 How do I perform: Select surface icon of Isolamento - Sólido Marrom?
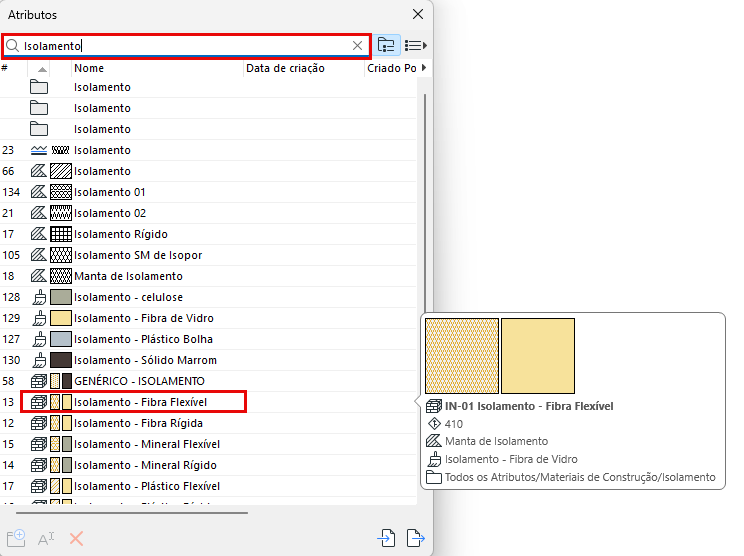(x=40, y=360)
